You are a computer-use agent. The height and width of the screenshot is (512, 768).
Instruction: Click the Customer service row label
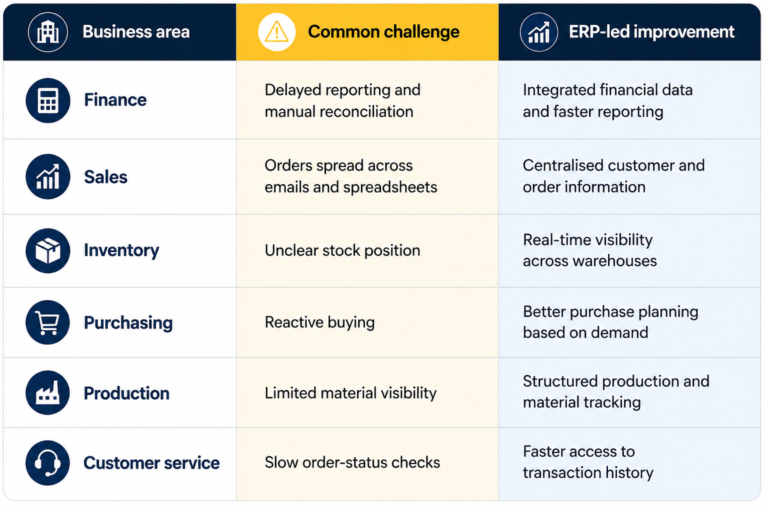[x=151, y=463]
